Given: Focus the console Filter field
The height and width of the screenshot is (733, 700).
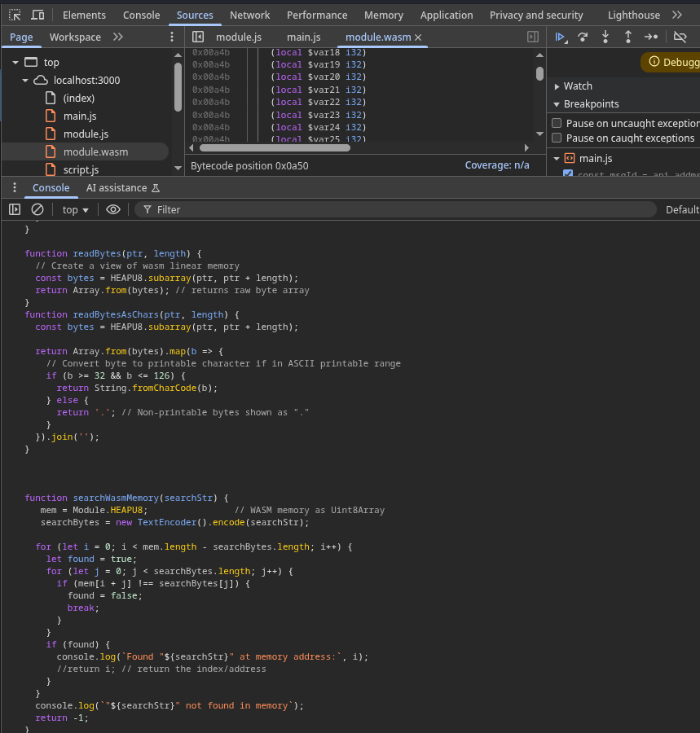Looking at the screenshot, I should tap(395, 209).
